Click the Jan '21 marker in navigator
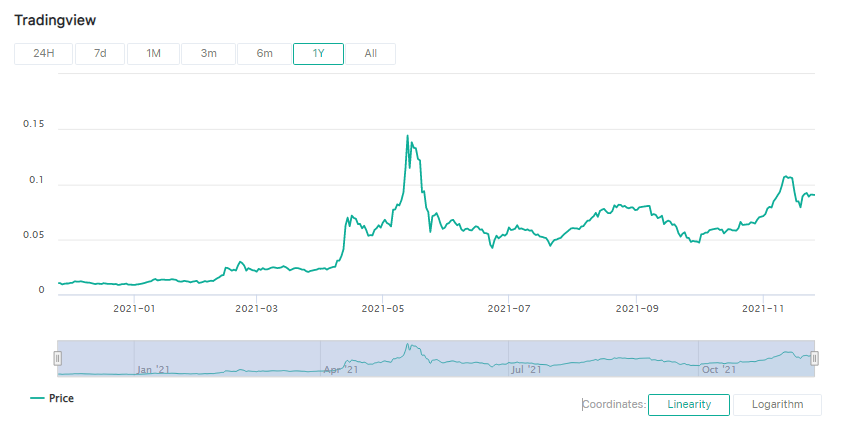 pyautogui.click(x=153, y=370)
